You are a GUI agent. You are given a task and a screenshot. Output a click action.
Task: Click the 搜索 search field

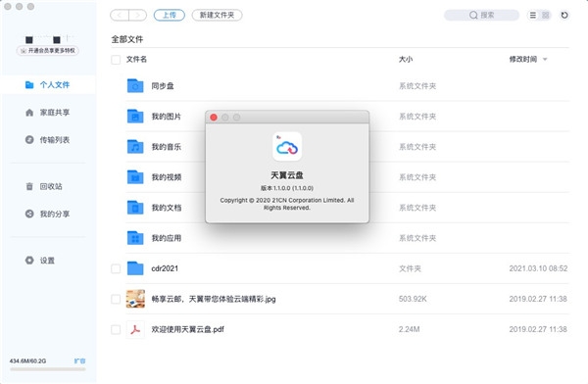tap(481, 15)
